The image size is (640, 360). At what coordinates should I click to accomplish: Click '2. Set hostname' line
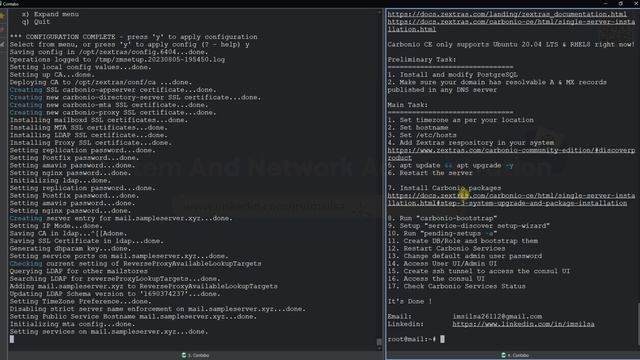point(418,127)
